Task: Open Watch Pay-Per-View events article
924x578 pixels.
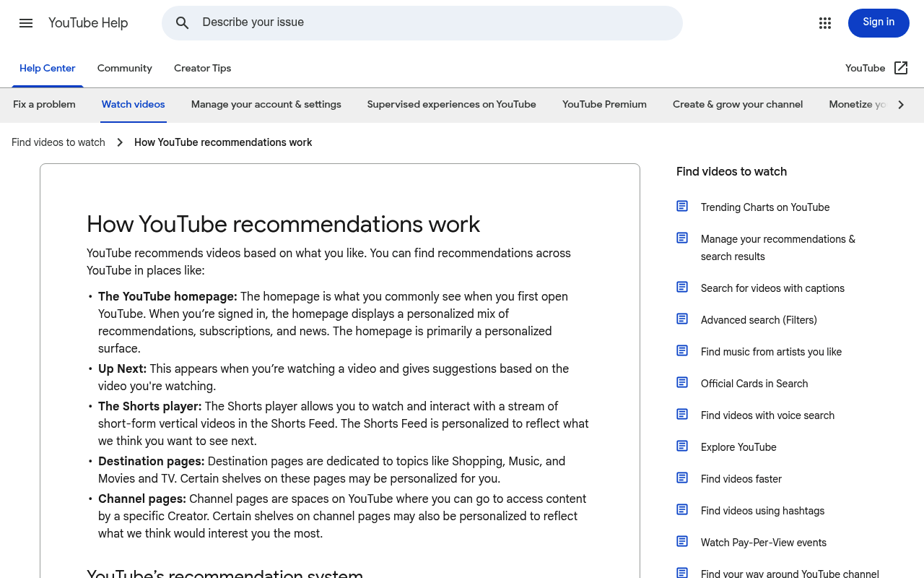Action: 764,543
